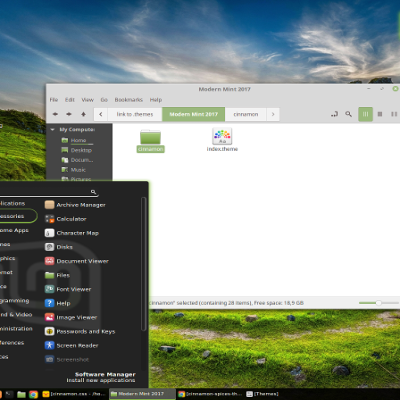This screenshot has width=400, height=400.
Task: Select the Administration category in the menu
Action: point(16,328)
